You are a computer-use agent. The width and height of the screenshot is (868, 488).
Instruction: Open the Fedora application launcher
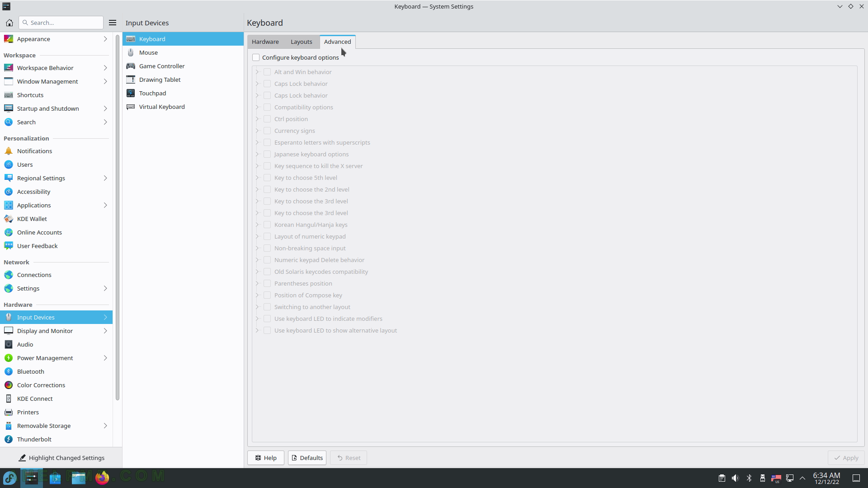point(10,478)
